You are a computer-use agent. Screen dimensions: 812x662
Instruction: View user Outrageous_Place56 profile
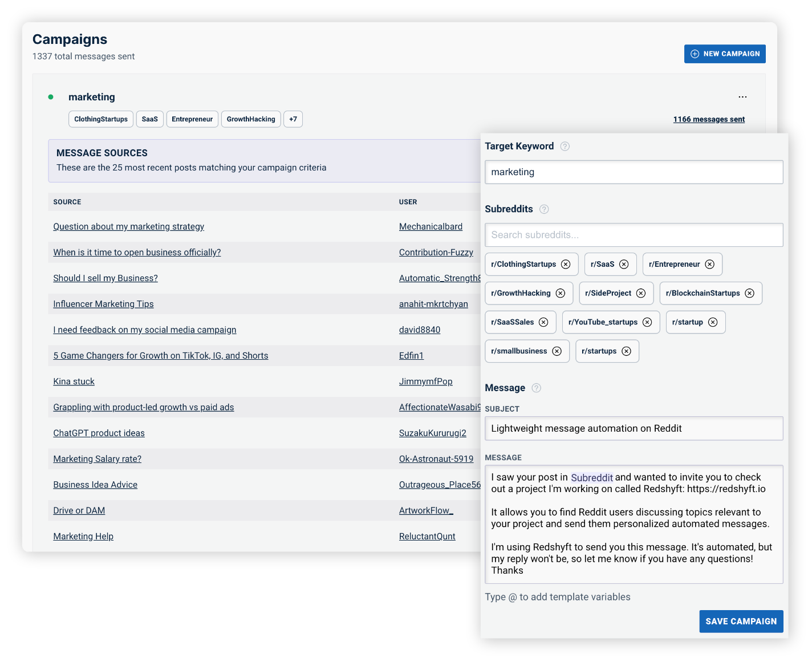[x=440, y=485]
